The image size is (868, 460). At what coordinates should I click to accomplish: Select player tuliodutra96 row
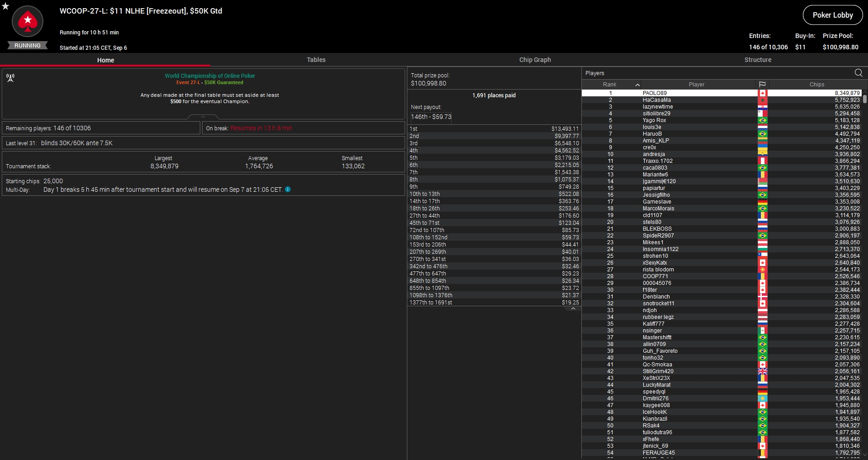722,432
